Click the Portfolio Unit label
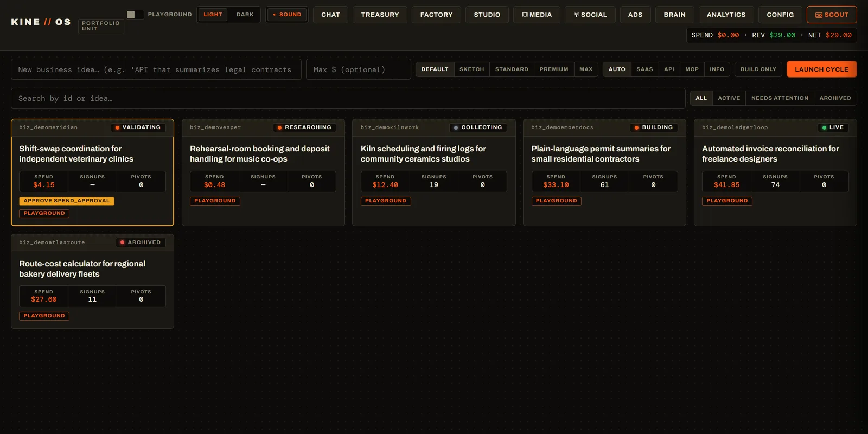Screen dimensions: 868x434 [x=101, y=26]
